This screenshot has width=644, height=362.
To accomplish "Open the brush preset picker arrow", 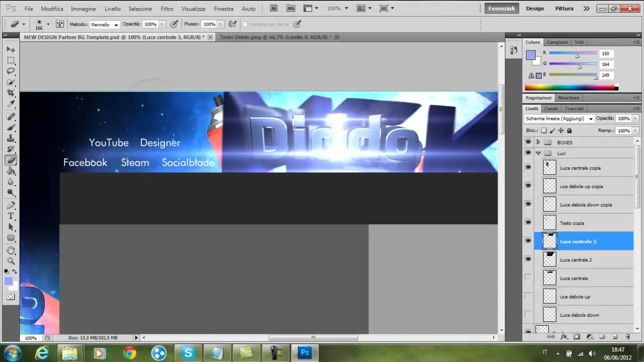I will pos(48,24).
